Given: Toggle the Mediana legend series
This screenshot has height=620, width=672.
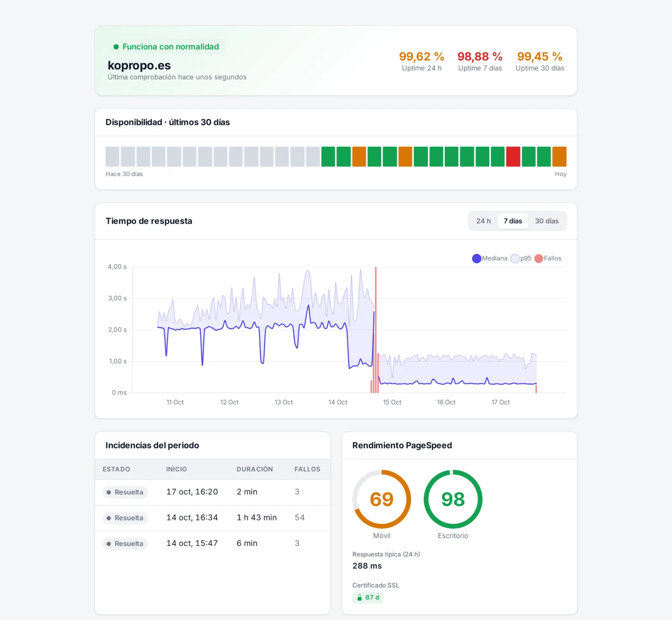Looking at the screenshot, I should point(490,259).
